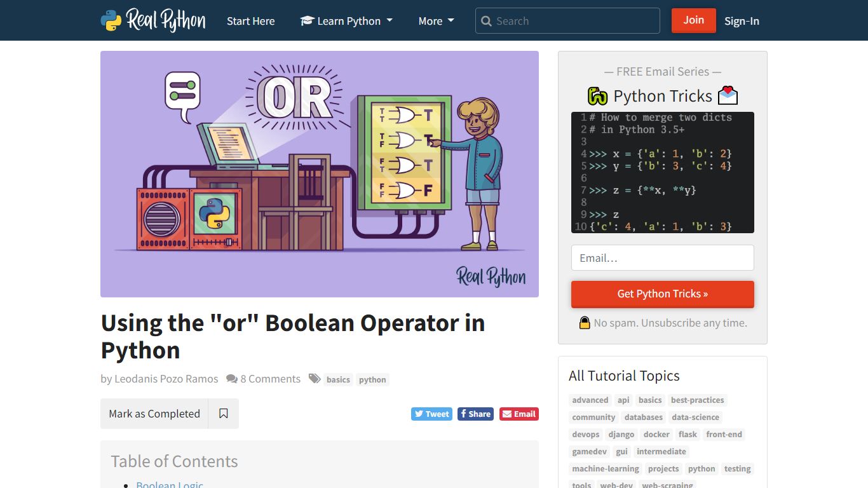The width and height of the screenshot is (868, 488).
Task: Select the databases topic tag
Action: [x=644, y=417]
